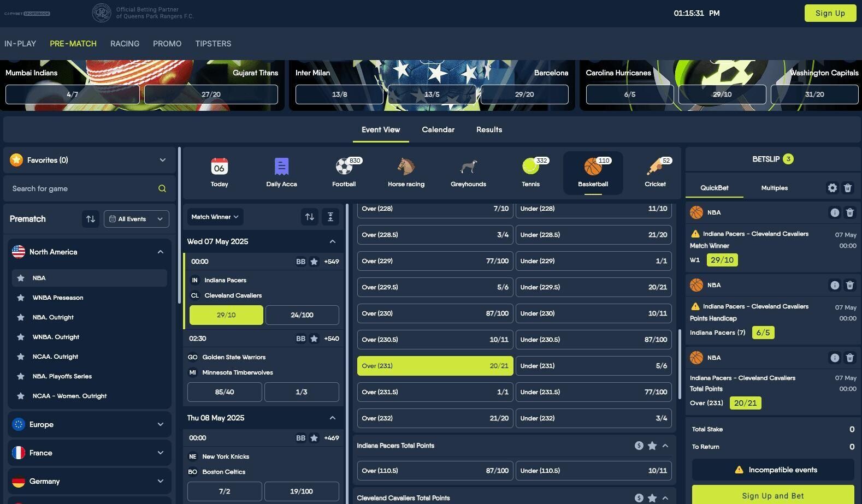Viewport: 862px width, 504px height.
Task: Click Sign Up and Bet button
Action: click(773, 495)
